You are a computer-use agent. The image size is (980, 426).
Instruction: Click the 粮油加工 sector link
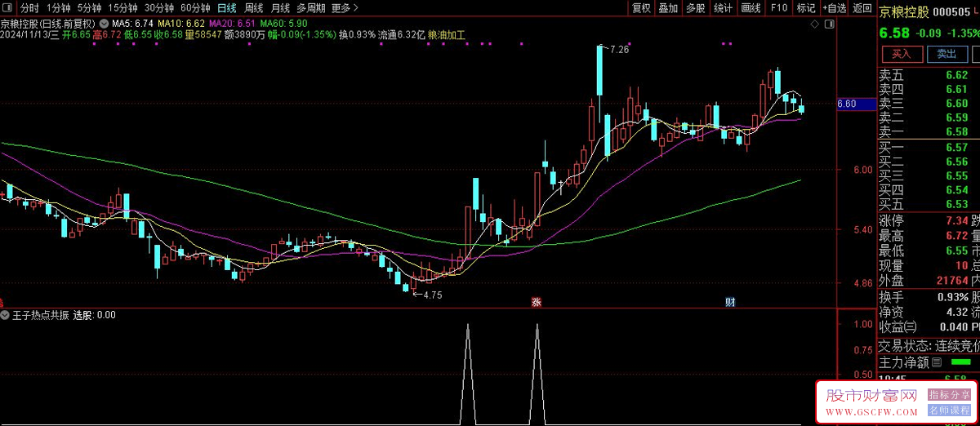point(447,34)
